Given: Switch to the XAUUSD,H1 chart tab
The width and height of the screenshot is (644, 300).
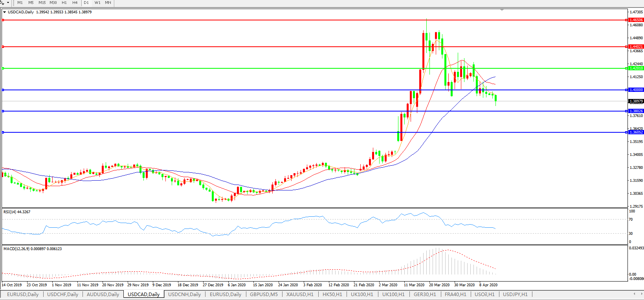Looking at the screenshot, I should click(300, 294).
